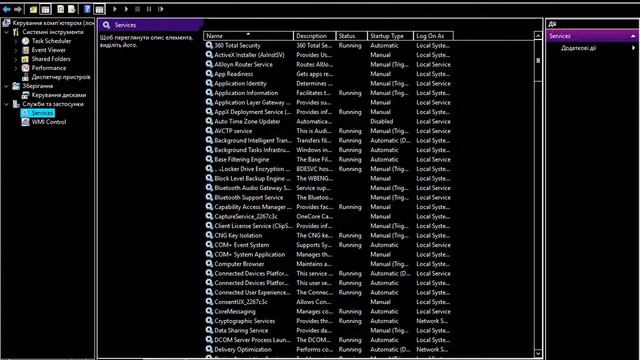Expand the Event Viewer node

(16, 50)
